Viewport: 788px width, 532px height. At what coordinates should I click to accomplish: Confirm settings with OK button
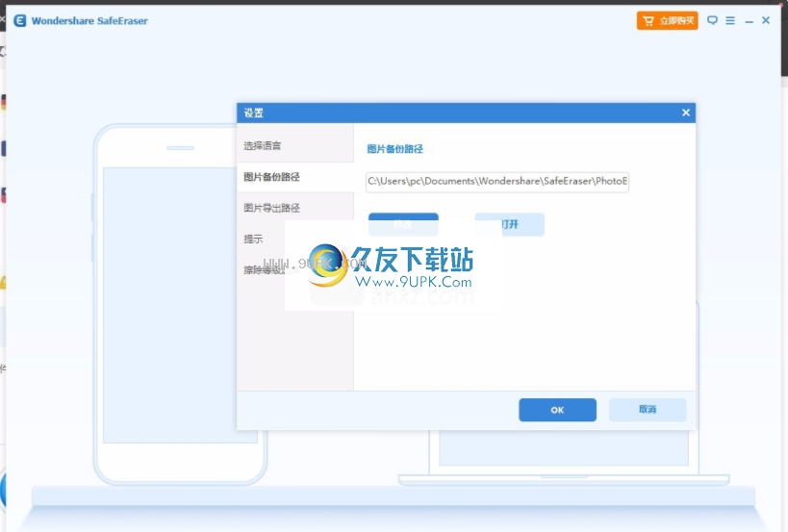(557, 410)
